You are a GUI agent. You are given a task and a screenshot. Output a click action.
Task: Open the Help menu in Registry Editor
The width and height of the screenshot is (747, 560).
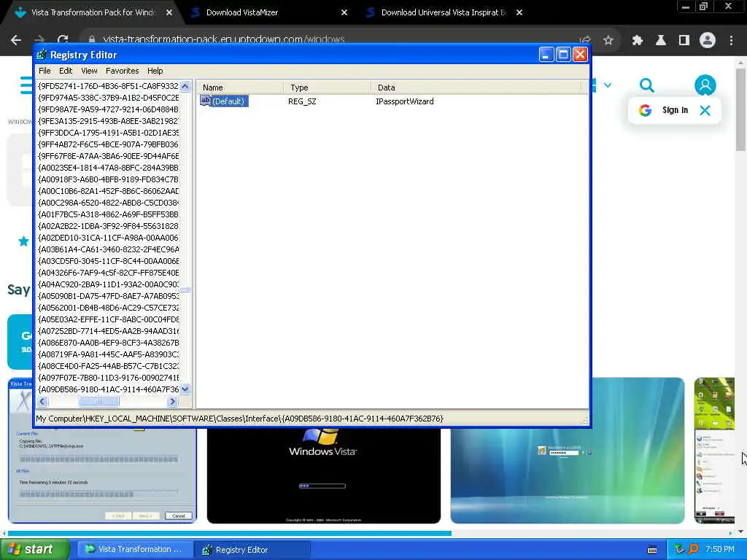coord(155,71)
